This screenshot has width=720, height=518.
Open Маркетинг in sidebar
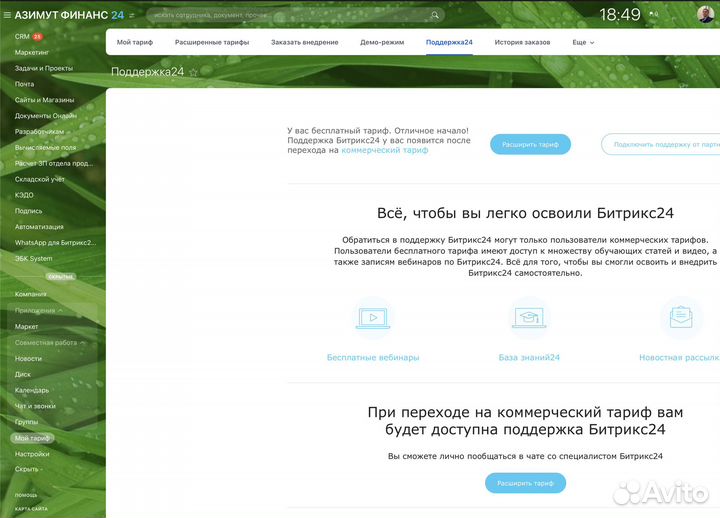[x=32, y=52]
